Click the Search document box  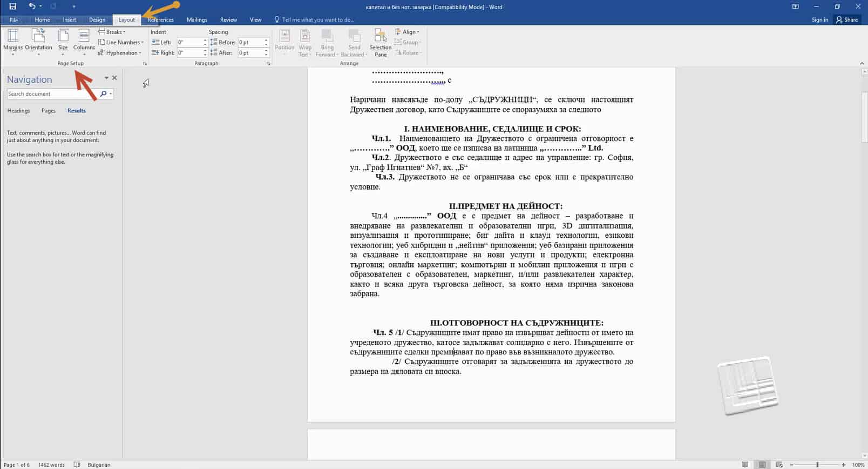(x=52, y=94)
